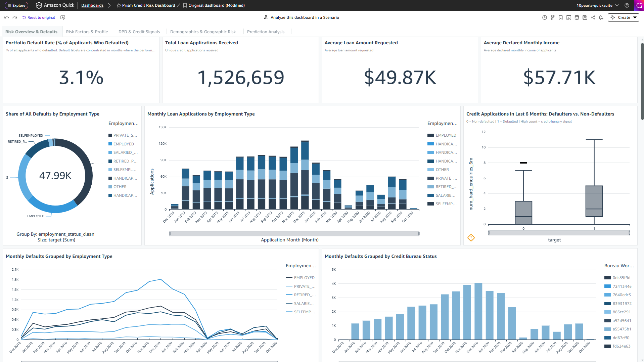The width and height of the screenshot is (644, 362).
Task: Click the dd67cff0 legend entry
Action: [x=617, y=338]
